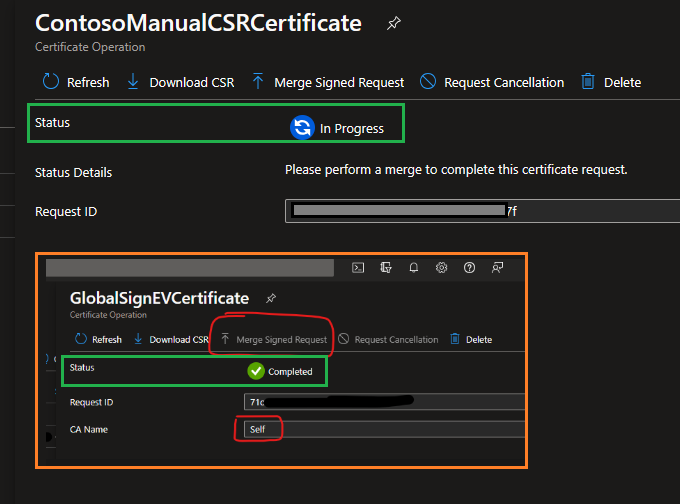Click the Delete trash icon in top toolbar

point(588,81)
